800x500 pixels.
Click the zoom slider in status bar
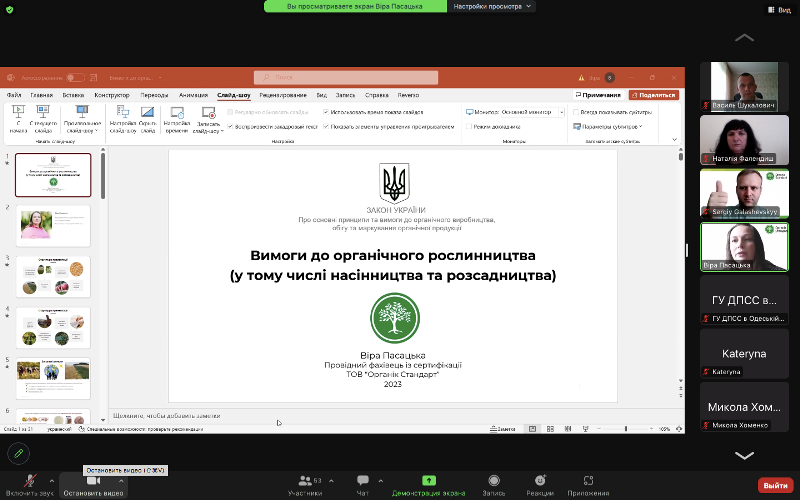[626, 429]
